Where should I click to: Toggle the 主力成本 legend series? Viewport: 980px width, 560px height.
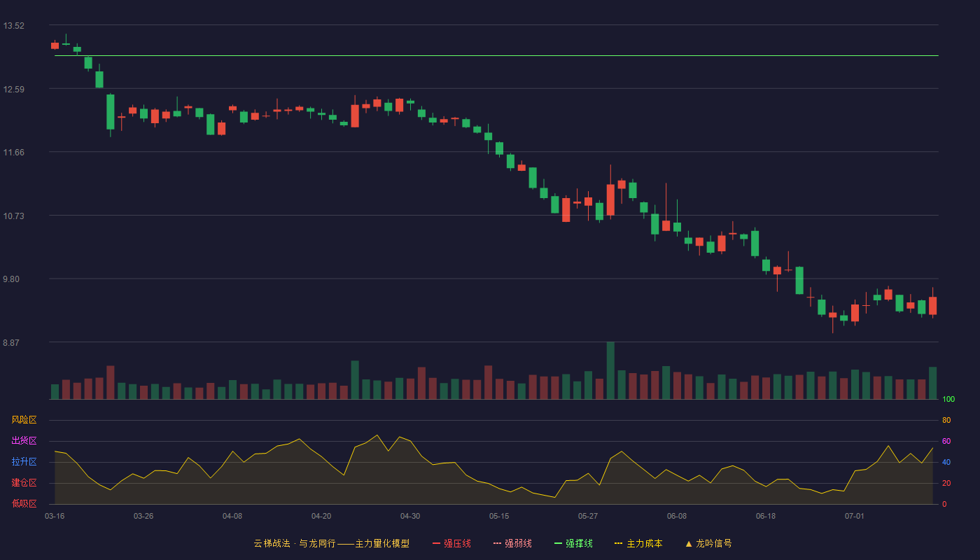coord(638,543)
